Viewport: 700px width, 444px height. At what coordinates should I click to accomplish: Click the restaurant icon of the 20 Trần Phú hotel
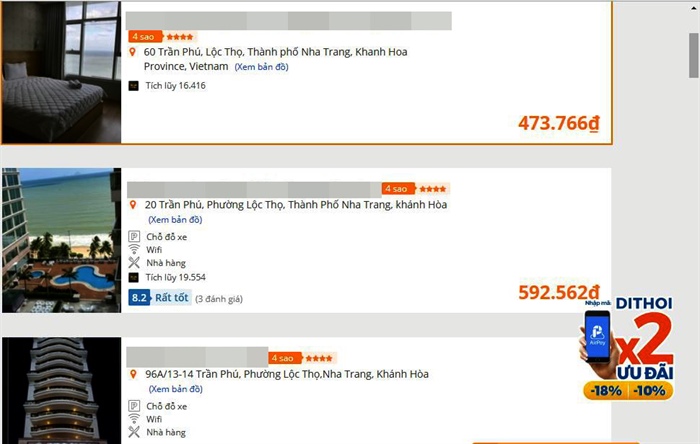coord(134,263)
